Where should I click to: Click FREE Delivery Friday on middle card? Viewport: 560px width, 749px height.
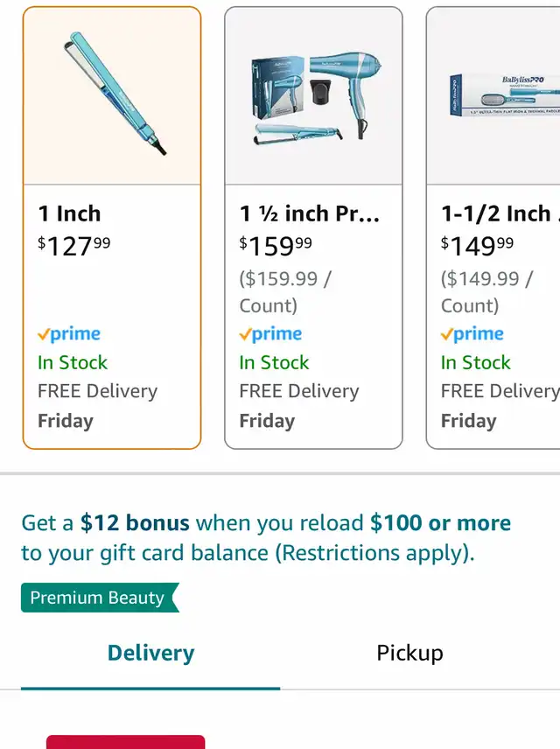pyautogui.click(x=299, y=405)
